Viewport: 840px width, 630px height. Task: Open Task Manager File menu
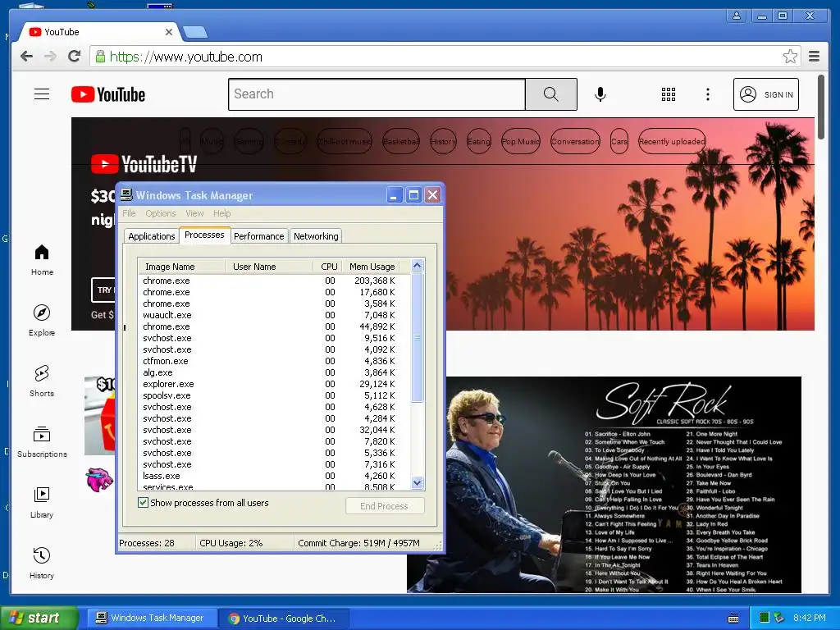coord(129,213)
